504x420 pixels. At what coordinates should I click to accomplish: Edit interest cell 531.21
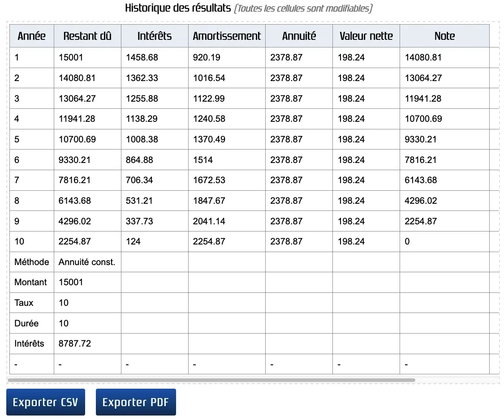[x=155, y=201]
